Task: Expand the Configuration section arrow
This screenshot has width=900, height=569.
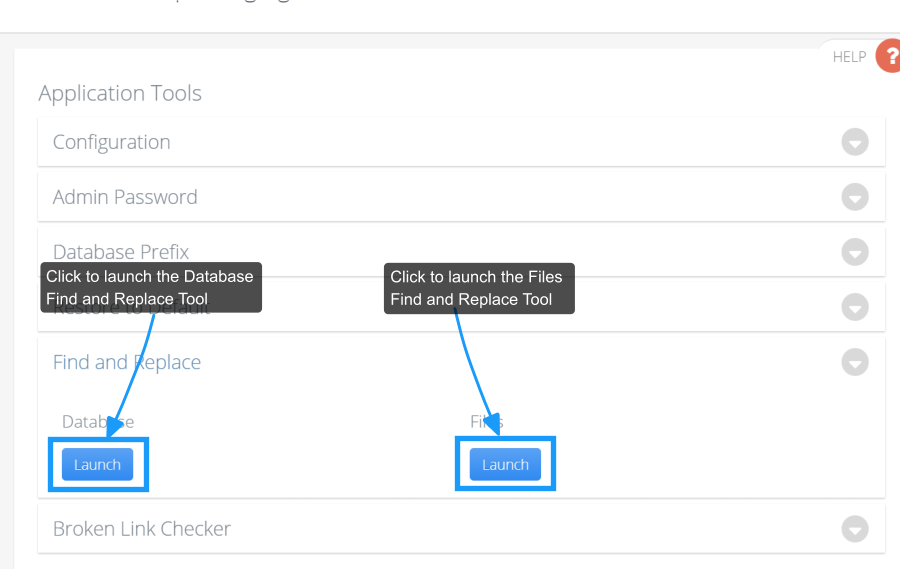Action: [x=855, y=142]
